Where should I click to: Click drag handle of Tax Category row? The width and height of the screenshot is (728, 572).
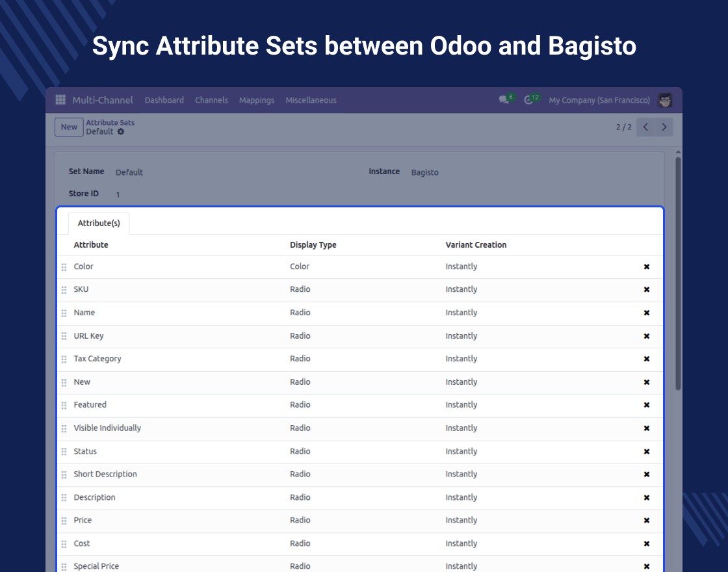(64, 359)
